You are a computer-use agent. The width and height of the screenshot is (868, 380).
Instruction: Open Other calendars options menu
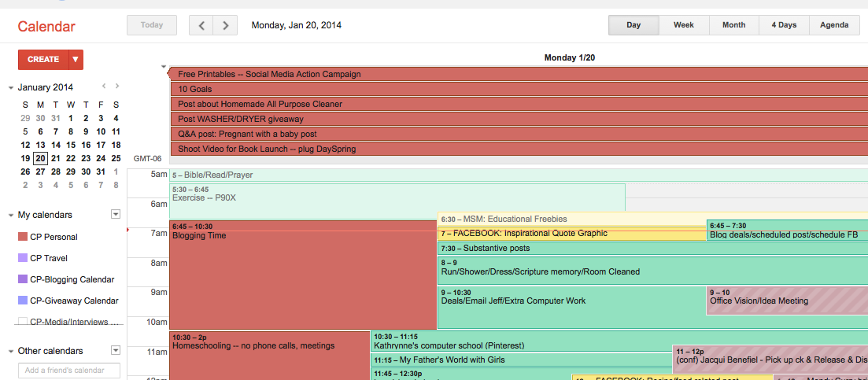tap(116, 350)
